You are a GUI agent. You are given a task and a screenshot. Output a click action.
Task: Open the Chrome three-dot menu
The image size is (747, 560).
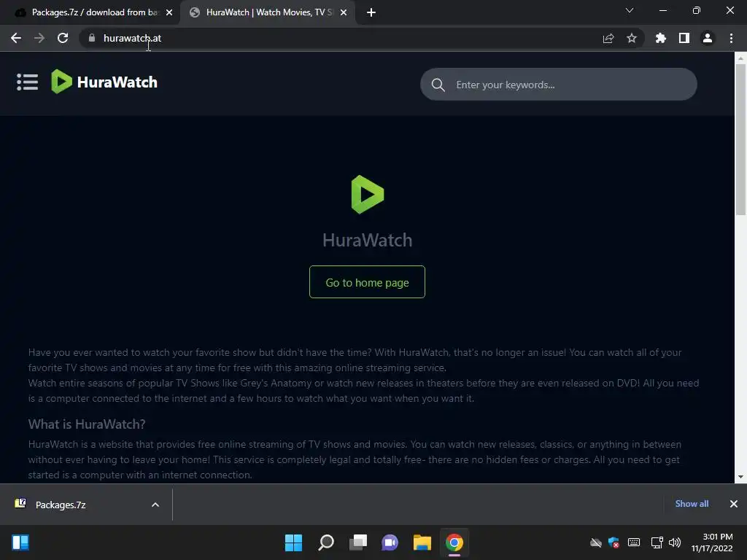[x=731, y=38]
